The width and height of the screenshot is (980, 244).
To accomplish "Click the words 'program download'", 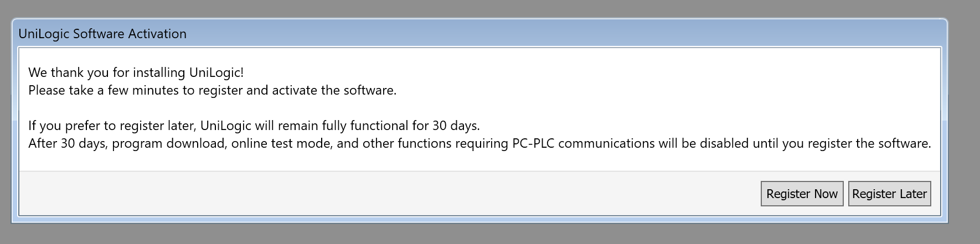I will tap(168, 143).
